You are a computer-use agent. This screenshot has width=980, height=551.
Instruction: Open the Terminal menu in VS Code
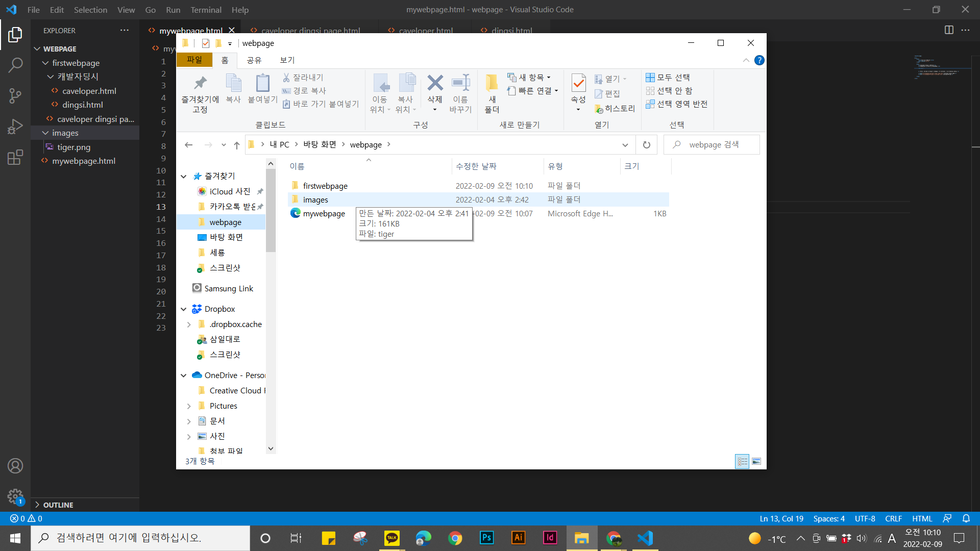206,10
